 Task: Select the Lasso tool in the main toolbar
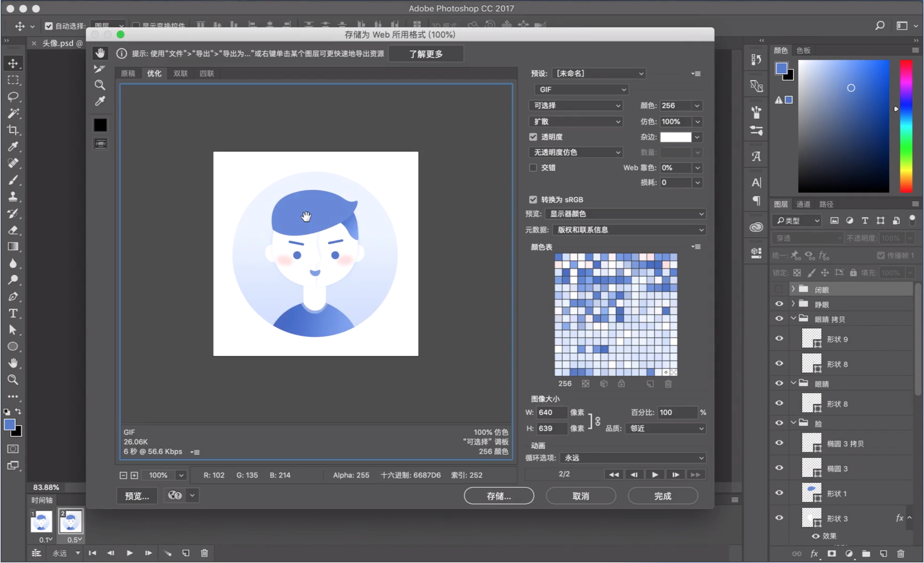(13, 96)
